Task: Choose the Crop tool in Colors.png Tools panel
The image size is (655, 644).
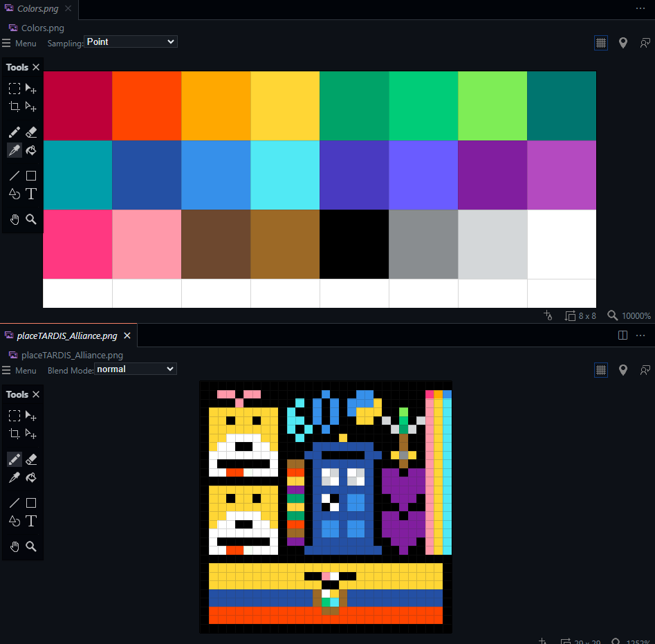Action: pos(15,107)
